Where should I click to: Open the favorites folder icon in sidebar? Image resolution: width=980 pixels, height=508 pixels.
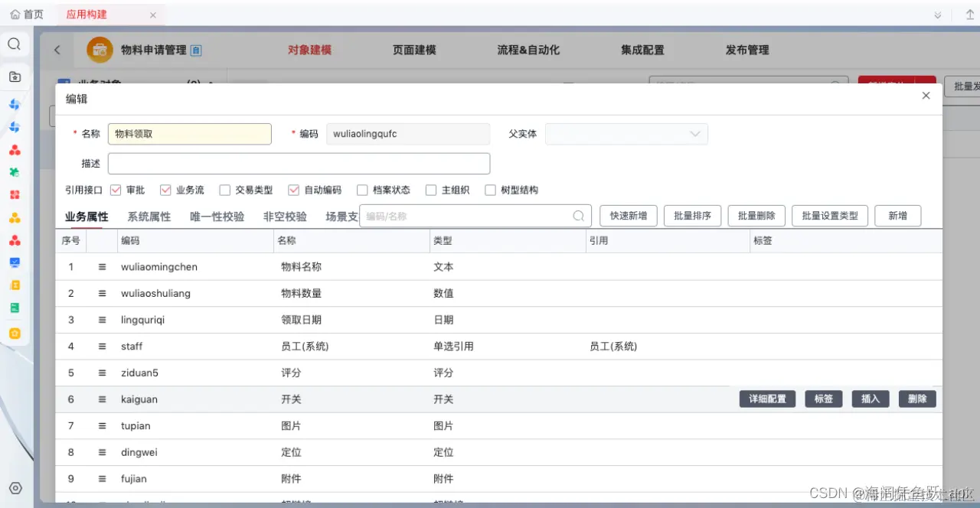[14, 77]
